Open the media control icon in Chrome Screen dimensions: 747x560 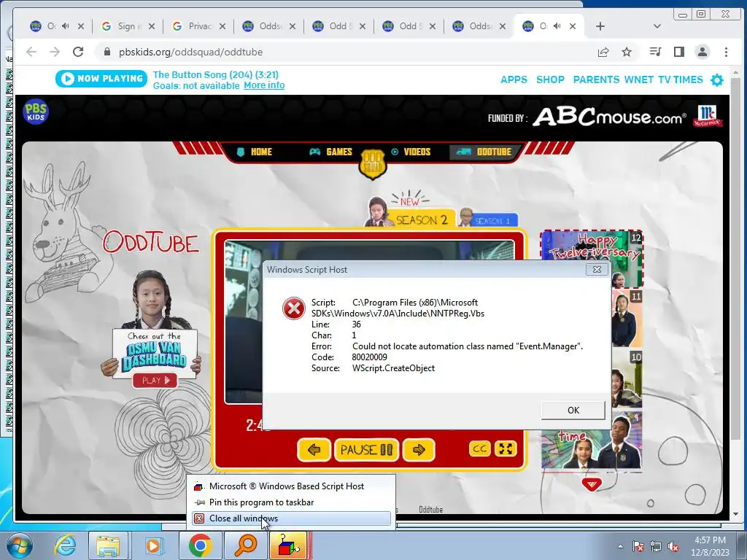[656, 52]
